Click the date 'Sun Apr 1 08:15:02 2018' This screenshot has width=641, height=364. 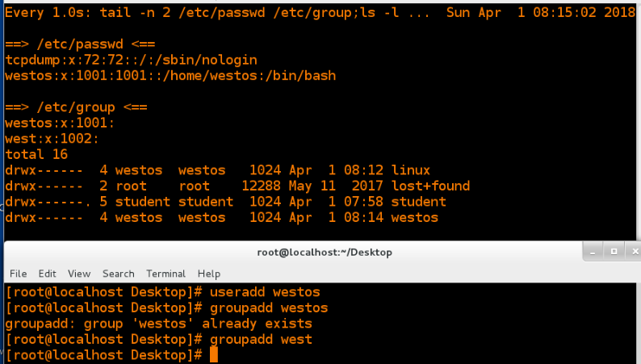click(541, 12)
